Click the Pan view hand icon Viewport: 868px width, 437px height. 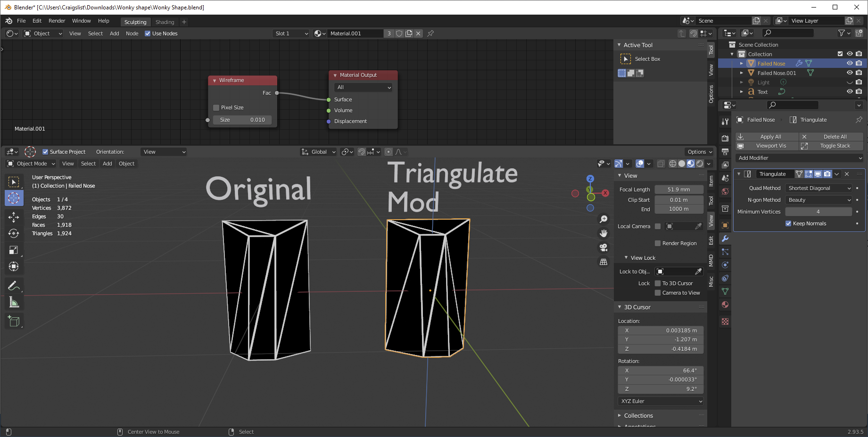[x=603, y=233]
